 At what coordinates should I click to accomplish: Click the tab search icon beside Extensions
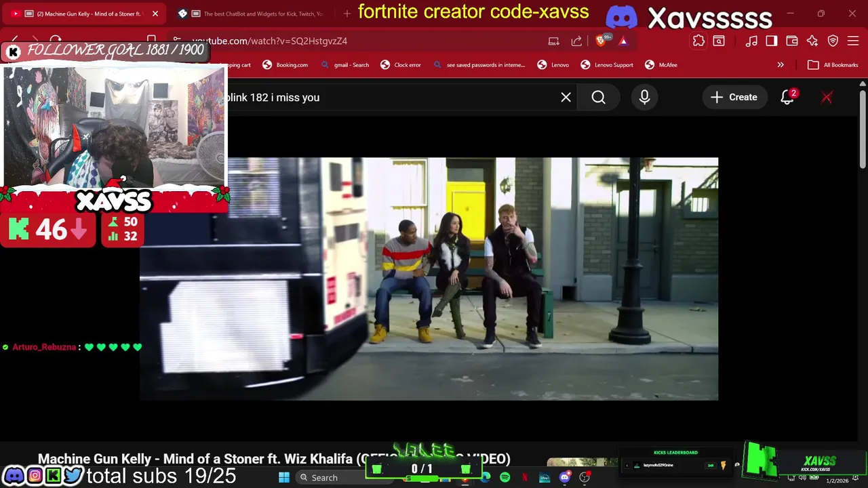(719, 41)
